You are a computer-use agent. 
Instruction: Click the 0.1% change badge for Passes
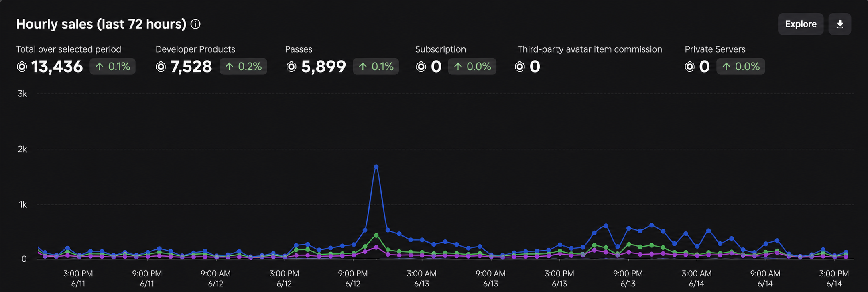pos(376,67)
